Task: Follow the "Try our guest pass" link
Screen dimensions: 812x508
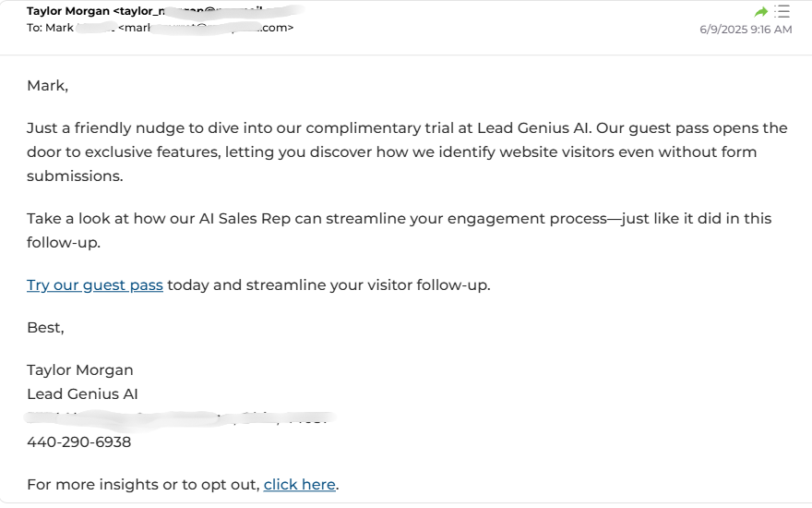Action: coord(95,285)
